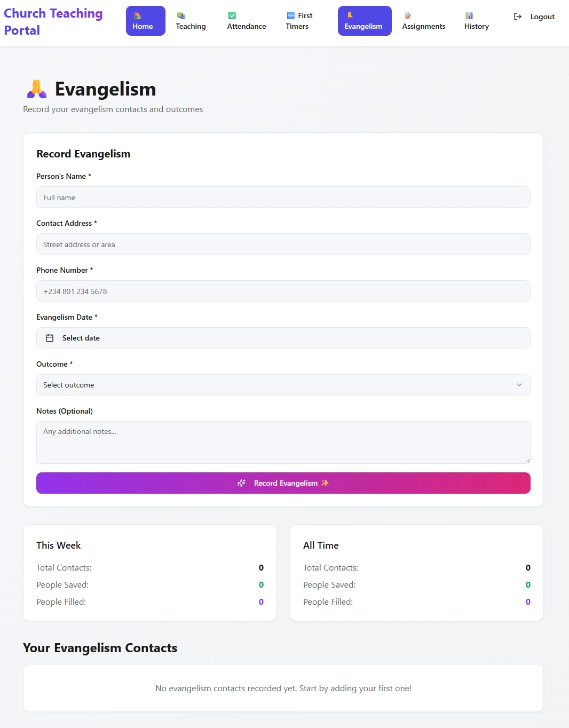Submit the Record Evangelism button

click(283, 483)
